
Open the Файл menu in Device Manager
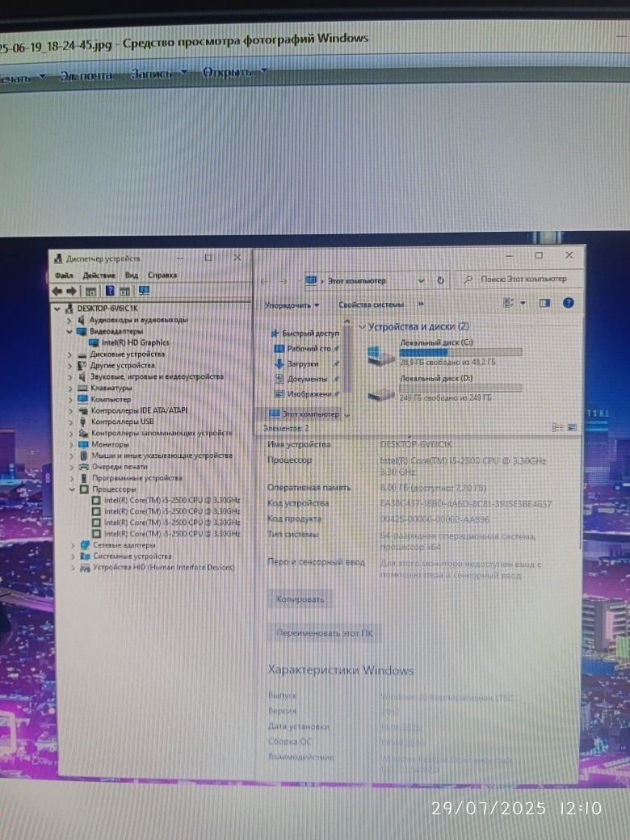[64, 275]
